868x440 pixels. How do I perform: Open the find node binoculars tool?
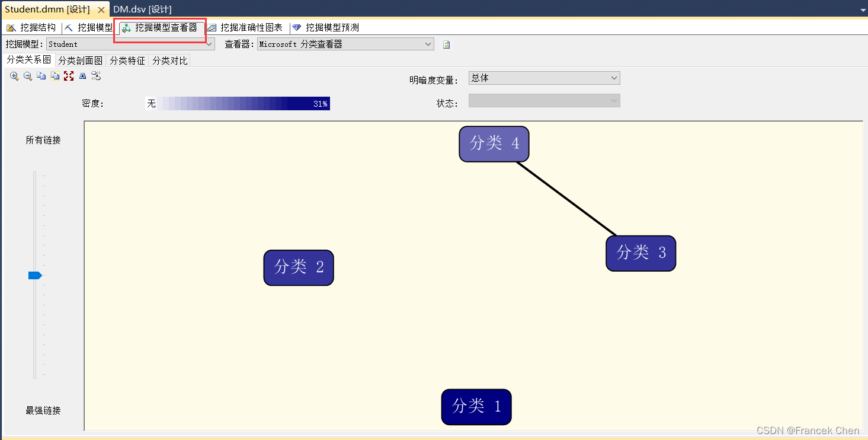[82, 76]
